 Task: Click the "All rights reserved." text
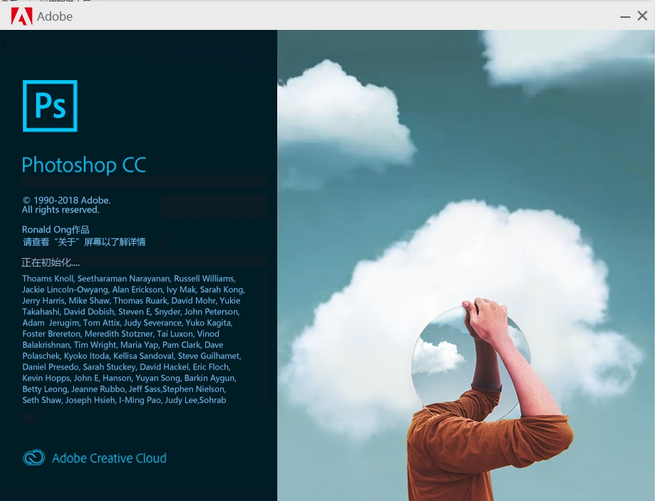(x=61, y=210)
